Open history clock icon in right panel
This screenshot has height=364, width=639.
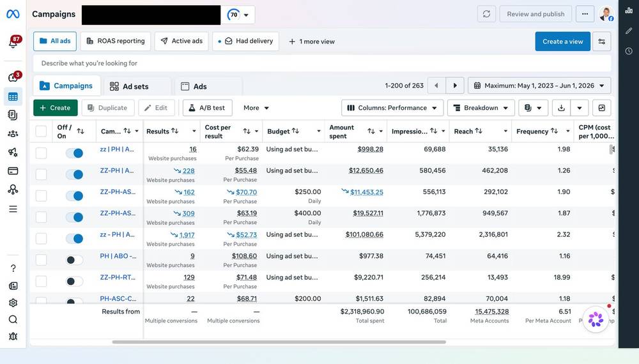629,51
